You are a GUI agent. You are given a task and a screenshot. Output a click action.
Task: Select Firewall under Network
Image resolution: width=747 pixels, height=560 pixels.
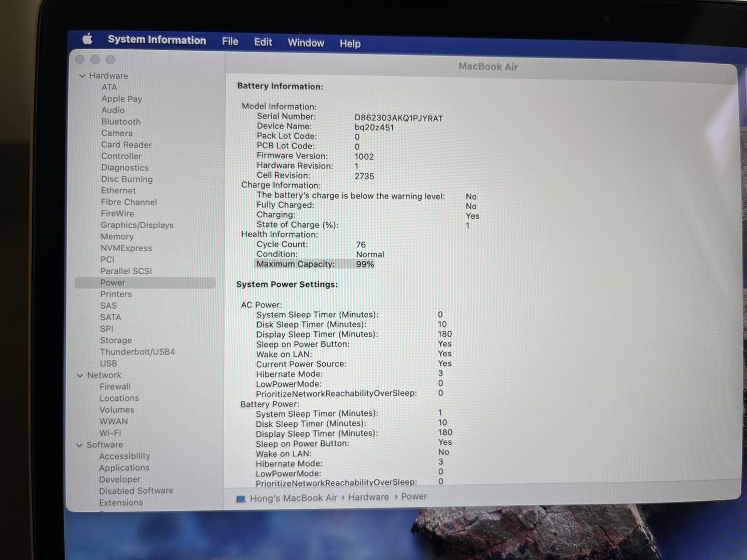pos(115,387)
